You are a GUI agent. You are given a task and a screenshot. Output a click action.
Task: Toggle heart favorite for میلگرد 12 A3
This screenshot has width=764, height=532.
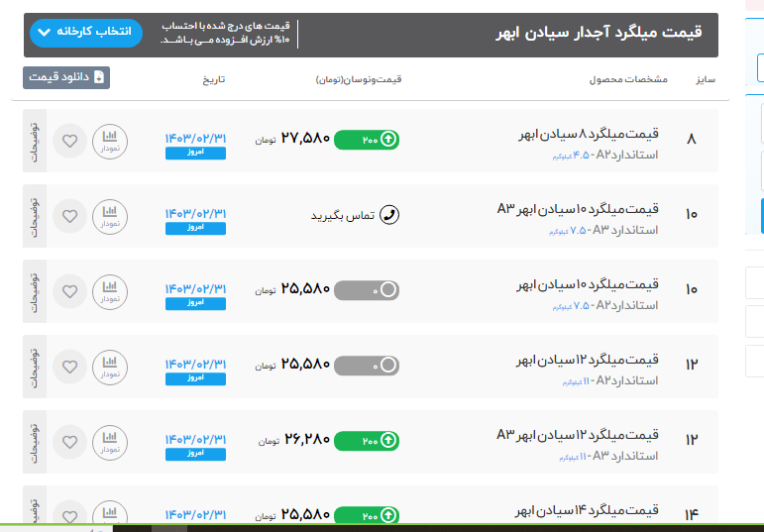point(69,441)
